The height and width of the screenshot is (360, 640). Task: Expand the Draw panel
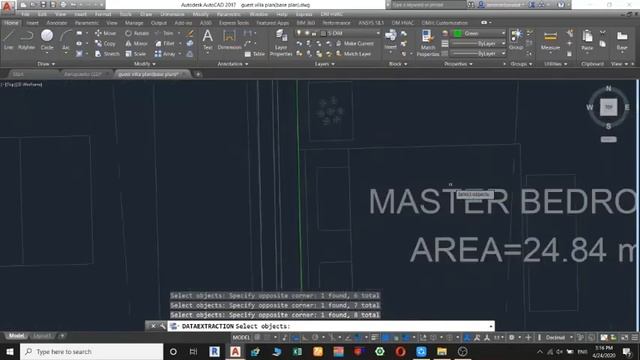[46, 64]
